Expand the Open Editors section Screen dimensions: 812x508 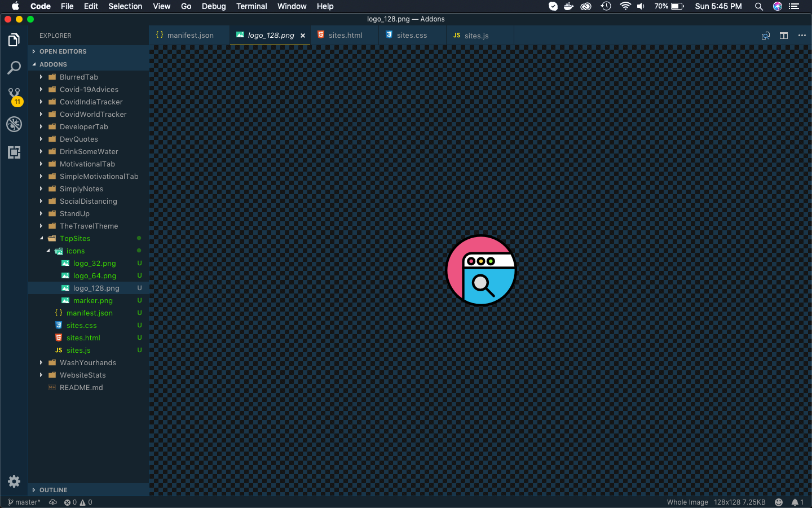pos(89,51)
